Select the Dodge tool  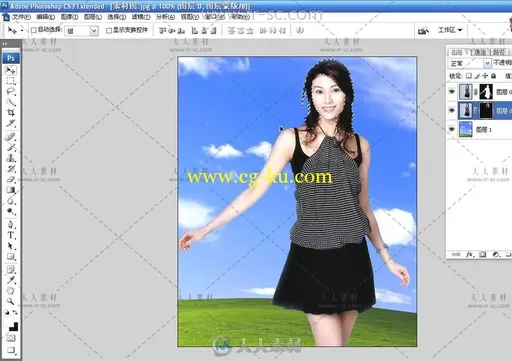click(x=11, y=211)
